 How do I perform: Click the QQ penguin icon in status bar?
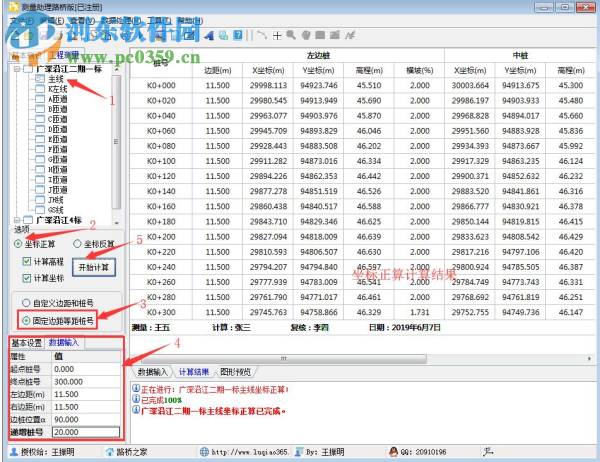393,452
